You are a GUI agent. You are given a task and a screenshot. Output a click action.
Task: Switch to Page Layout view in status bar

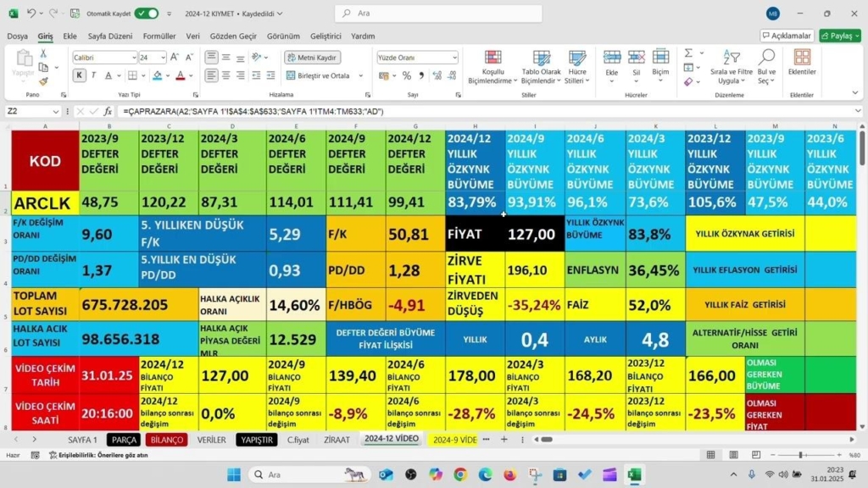click(733, 455)
